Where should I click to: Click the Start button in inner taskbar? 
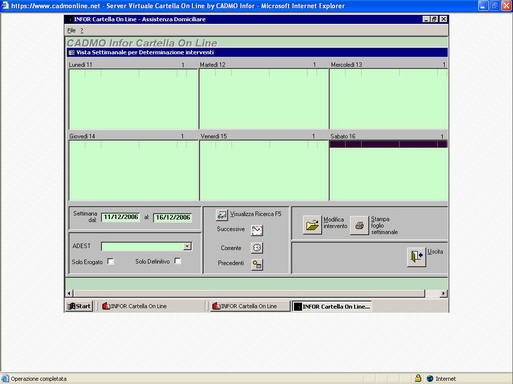[79, 306]
